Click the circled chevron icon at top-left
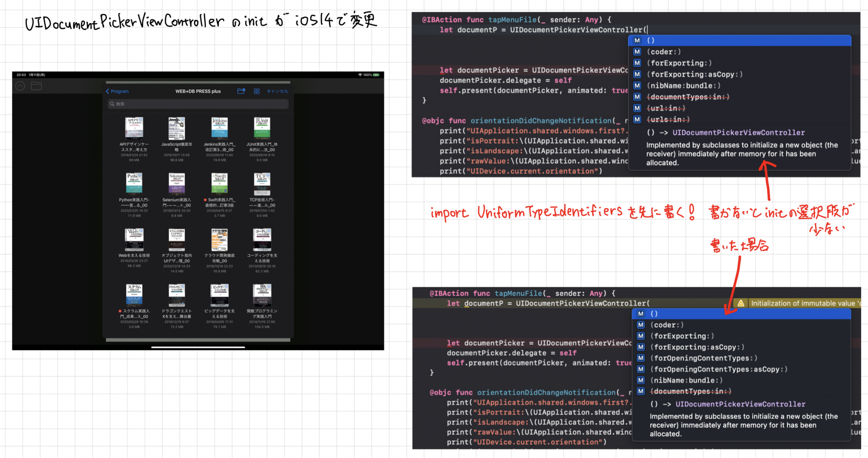The width and height of the screenshot is (868, 458). click(20, 86)
